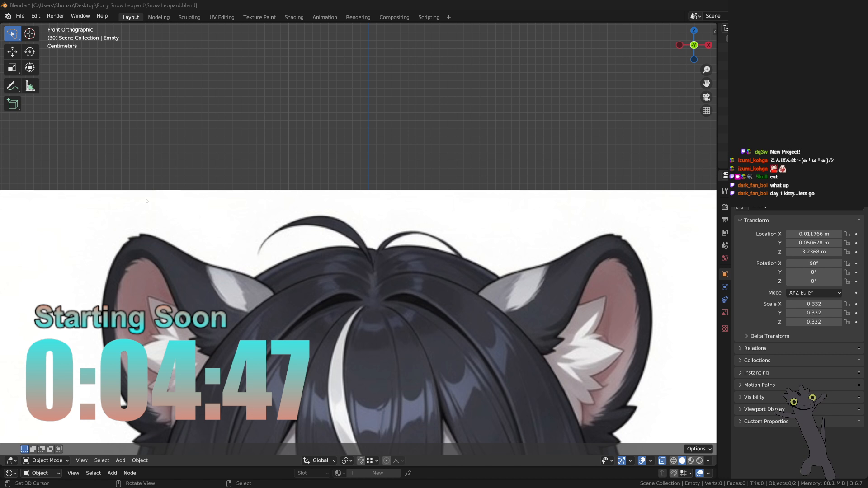This screenshot has width=868, height=488.
Task: Select the Measure tool
Action: 30,86
